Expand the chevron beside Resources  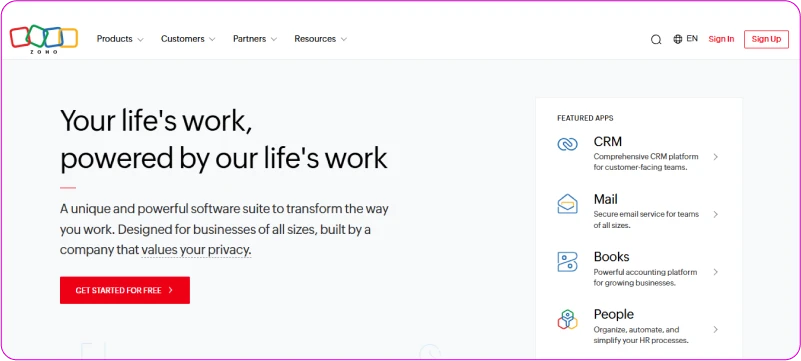click(x=344, y=39)
